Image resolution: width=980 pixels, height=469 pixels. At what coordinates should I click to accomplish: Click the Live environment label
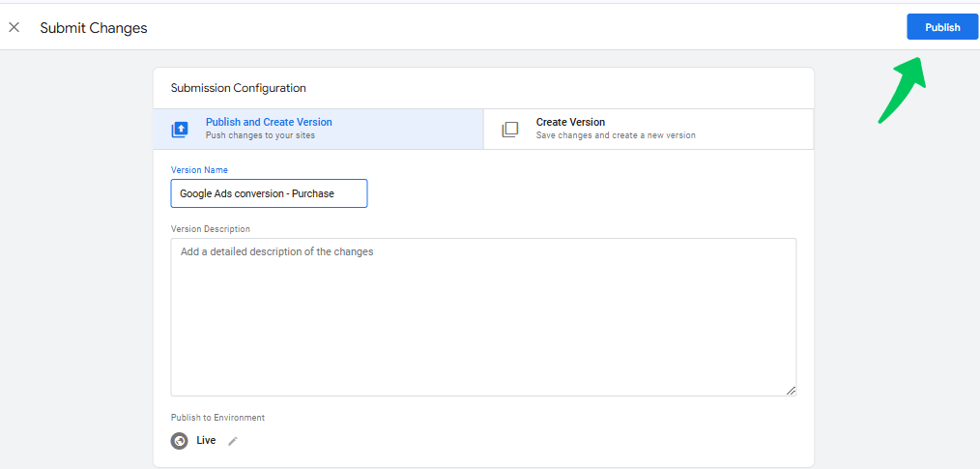206,440
